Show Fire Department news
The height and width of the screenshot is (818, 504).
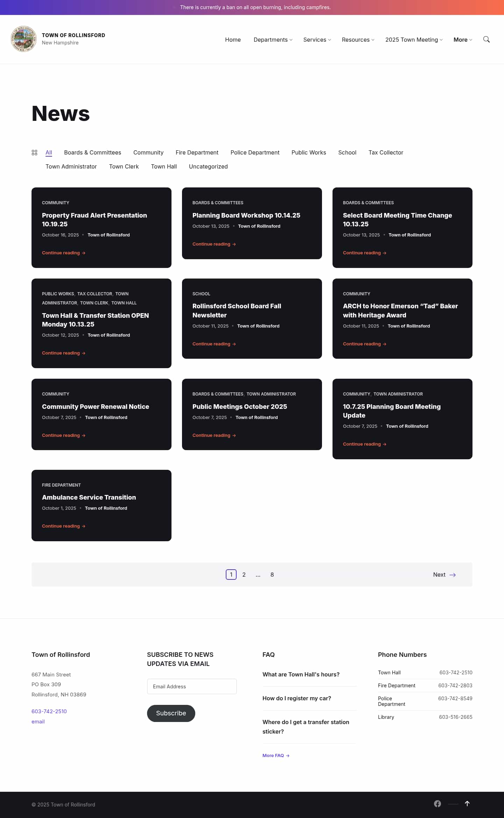pos(197,152)
